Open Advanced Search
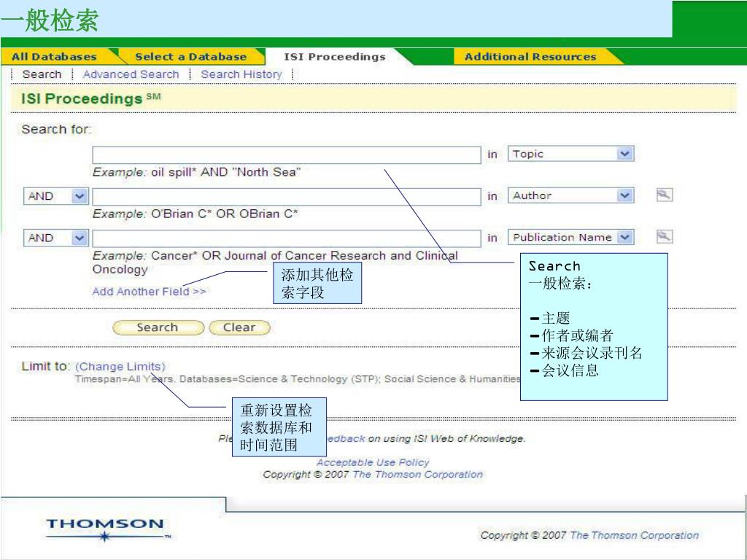The width and height of the screenshot is (747, 560). pyautogui.click(x=131, y=74)
